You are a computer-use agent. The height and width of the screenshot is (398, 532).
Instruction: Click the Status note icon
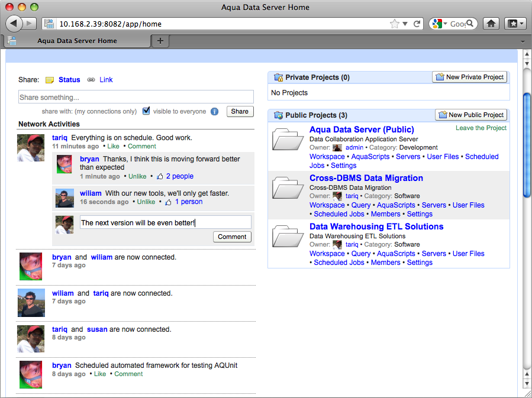click(50, 80)
